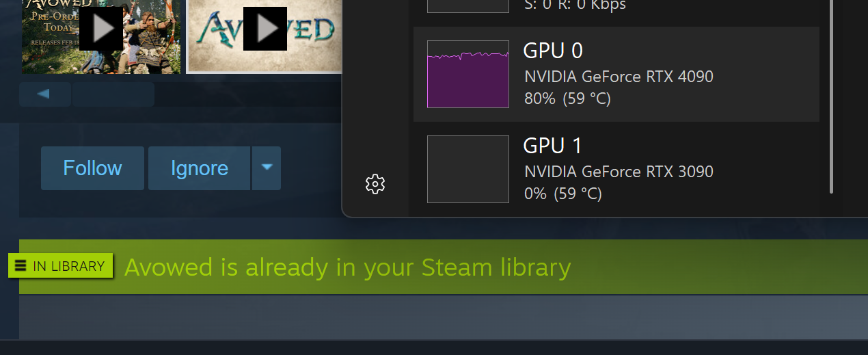Click the empty GPU 1 usage graph
The width and height of the screenshot is (868, 355).
click(468, 169)
